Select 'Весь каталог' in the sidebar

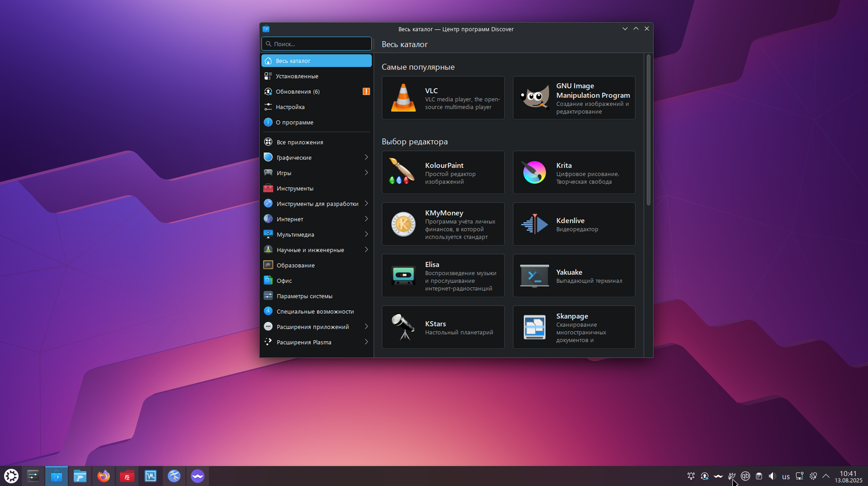317,61
